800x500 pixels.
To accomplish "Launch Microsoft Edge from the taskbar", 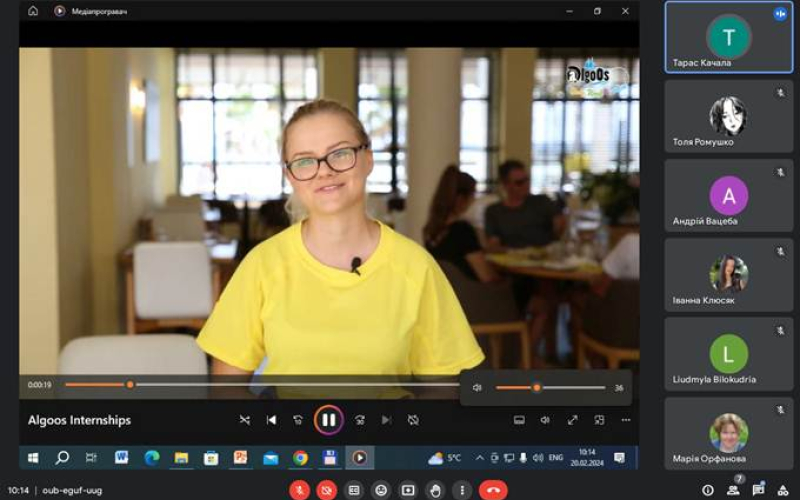I will 152,458.
